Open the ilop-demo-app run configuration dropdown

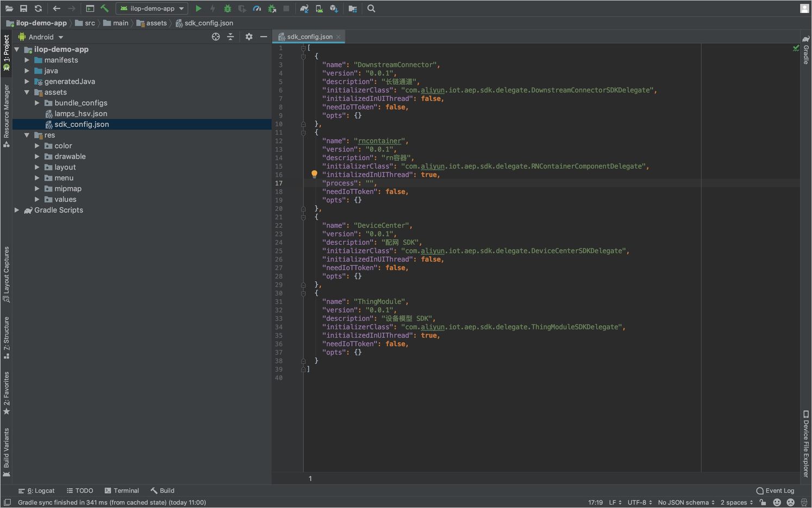[x=152, y=9]
